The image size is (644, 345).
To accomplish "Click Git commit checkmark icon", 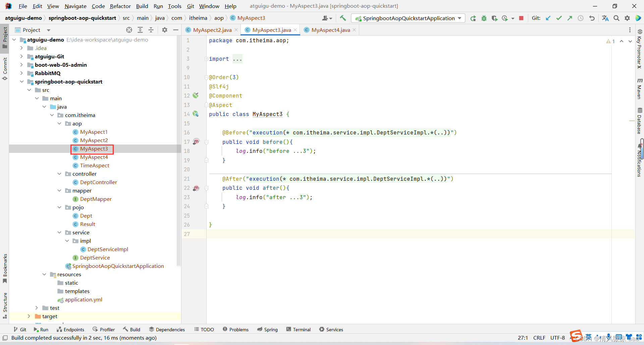I will click(559, 18).
